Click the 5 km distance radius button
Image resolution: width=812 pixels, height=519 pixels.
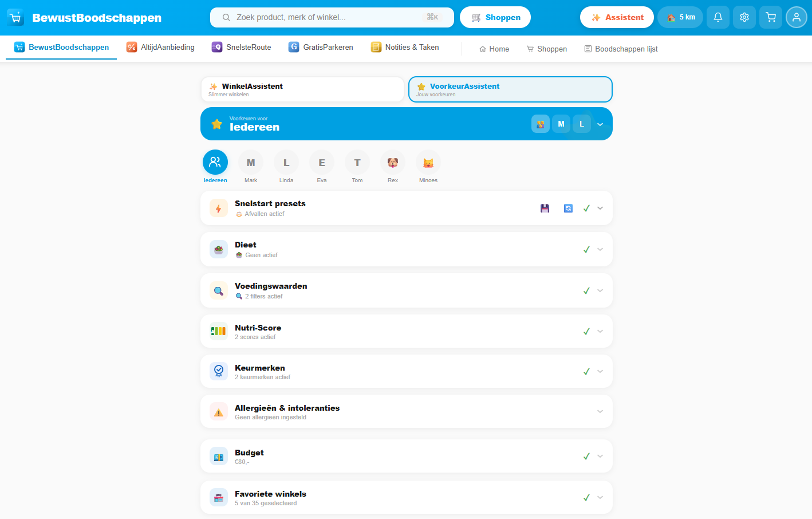pos(680,17)
